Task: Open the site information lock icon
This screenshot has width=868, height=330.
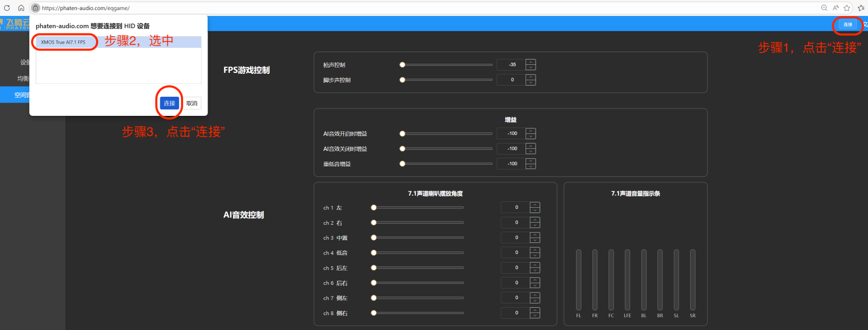Action: (36, 8)
